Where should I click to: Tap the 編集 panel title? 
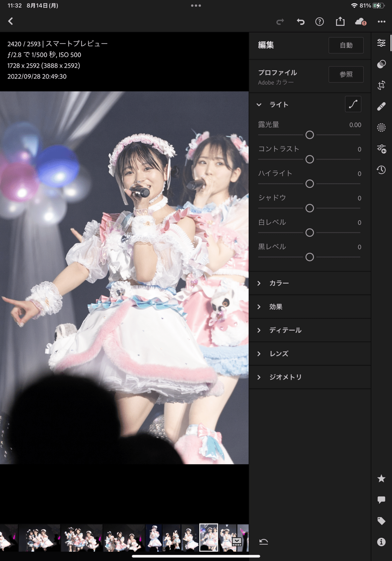pyautogui.click(x=266, y=45)
